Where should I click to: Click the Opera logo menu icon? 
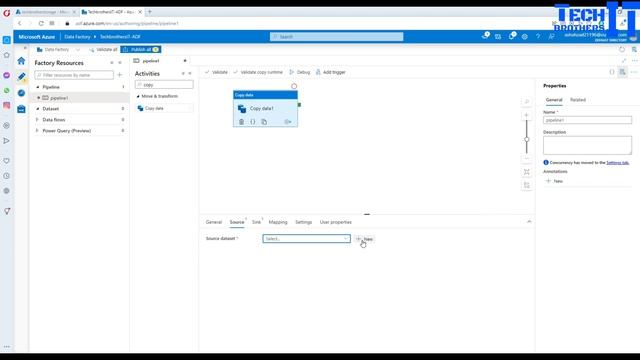[7, 13]
